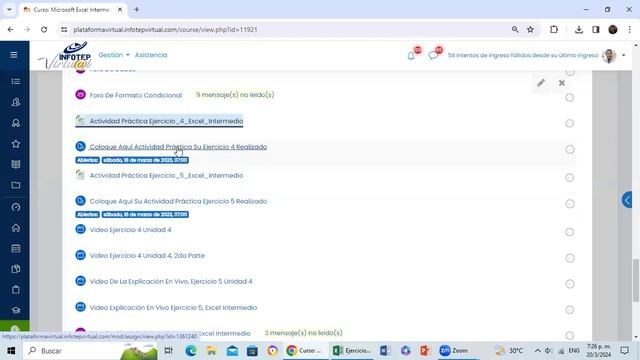
Task: Open the user profile dropdown arrow
Action: click(623, 55)
